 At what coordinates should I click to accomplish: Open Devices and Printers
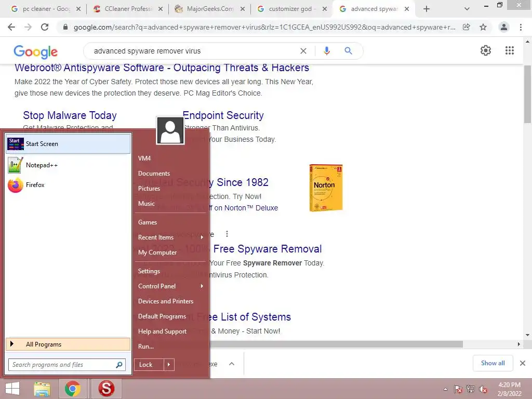[166, 301]
